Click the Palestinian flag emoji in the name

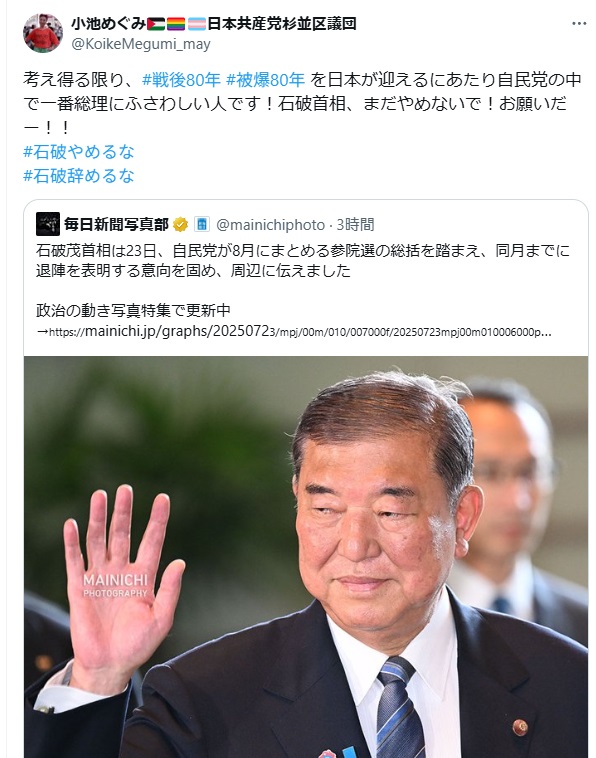156,24
